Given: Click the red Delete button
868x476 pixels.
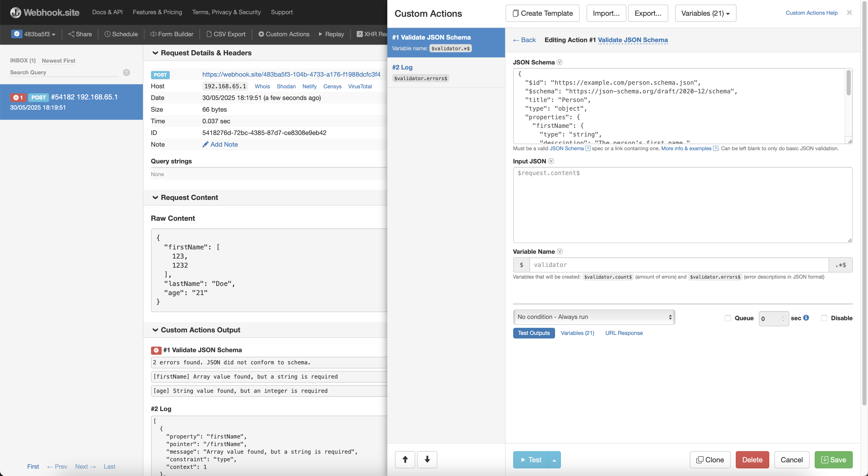Looking at the screenshot, I should pos(752,460).
